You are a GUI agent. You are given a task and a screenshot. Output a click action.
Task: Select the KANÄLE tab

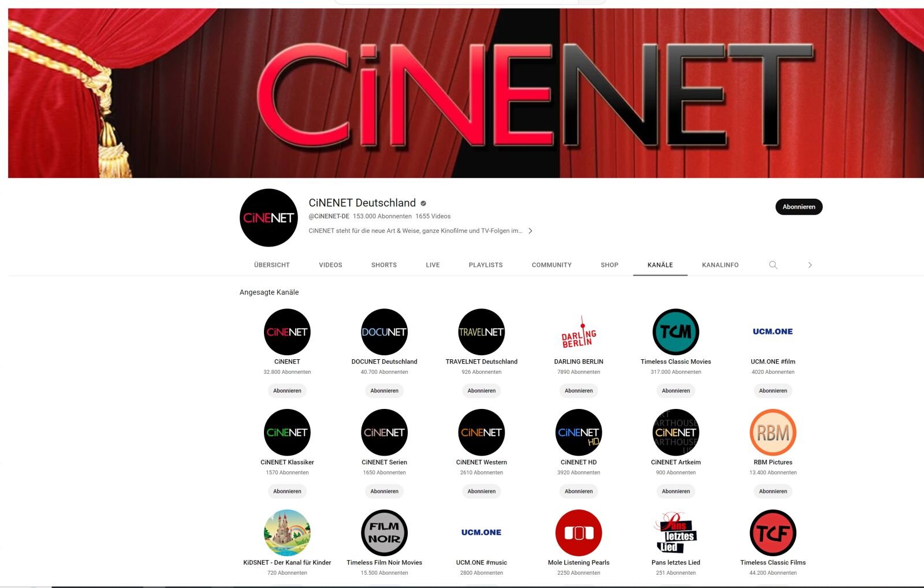pyautogui.click(x=660, y=265)
